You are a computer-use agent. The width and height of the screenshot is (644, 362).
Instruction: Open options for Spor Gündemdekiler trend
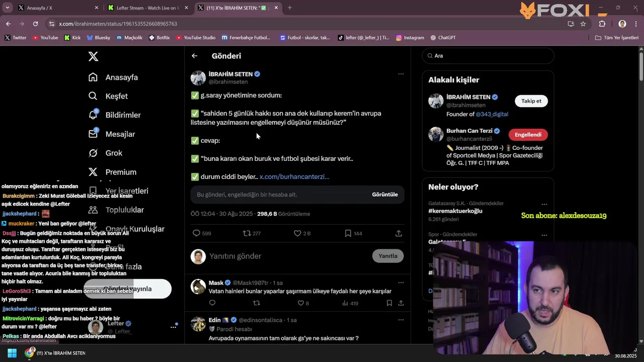tap(544, 235)
